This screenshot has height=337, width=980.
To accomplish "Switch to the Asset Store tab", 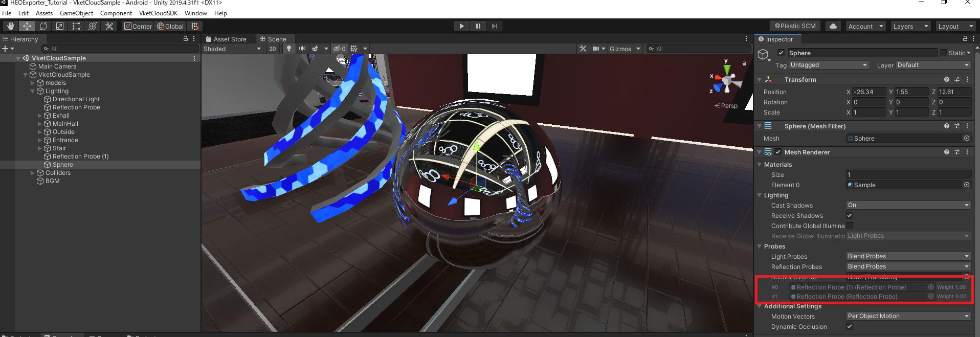I will [x=226, y=39].
